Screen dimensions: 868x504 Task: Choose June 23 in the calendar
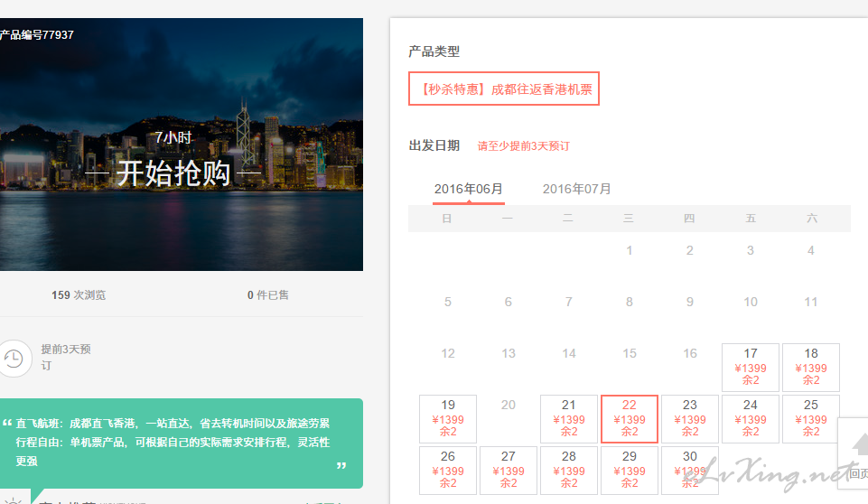(x=690, y=419)
